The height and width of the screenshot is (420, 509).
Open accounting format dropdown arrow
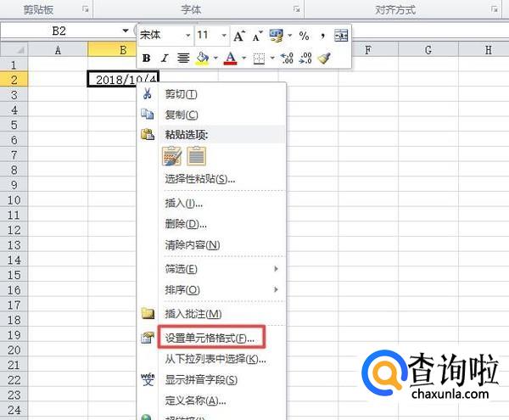tap(290, 35)
